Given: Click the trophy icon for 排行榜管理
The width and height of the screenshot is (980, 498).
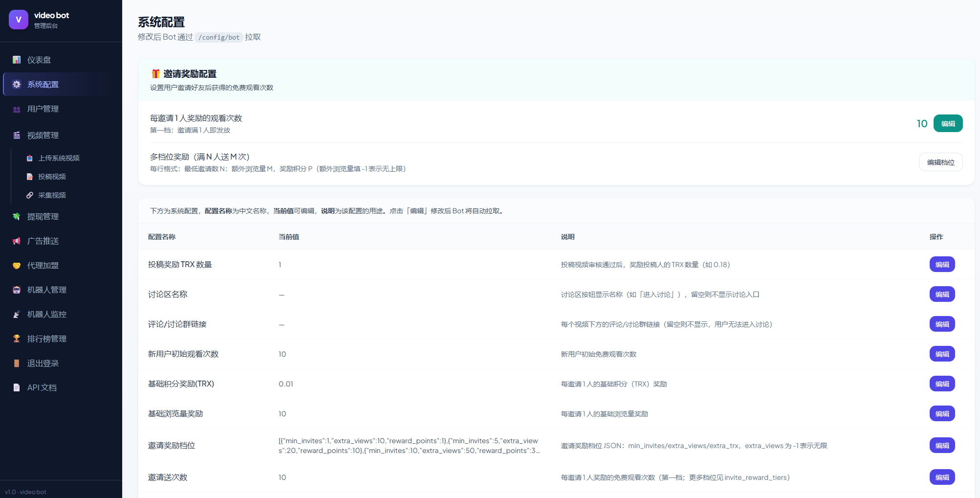Looking at the screenshot, I should [17, 339].
